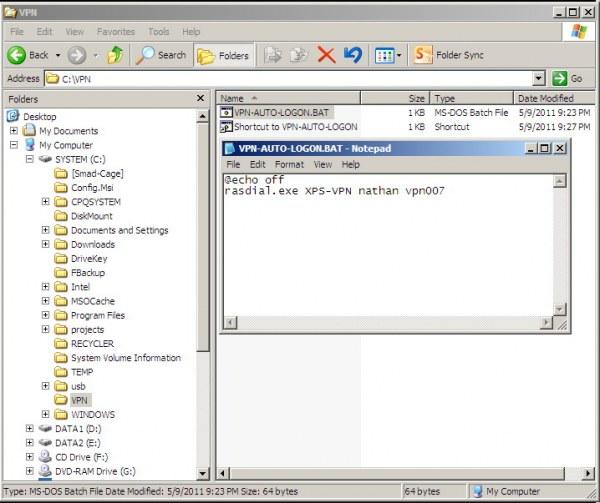Expand Downloads folder node
Screen dimensions: 600x503
46,244
